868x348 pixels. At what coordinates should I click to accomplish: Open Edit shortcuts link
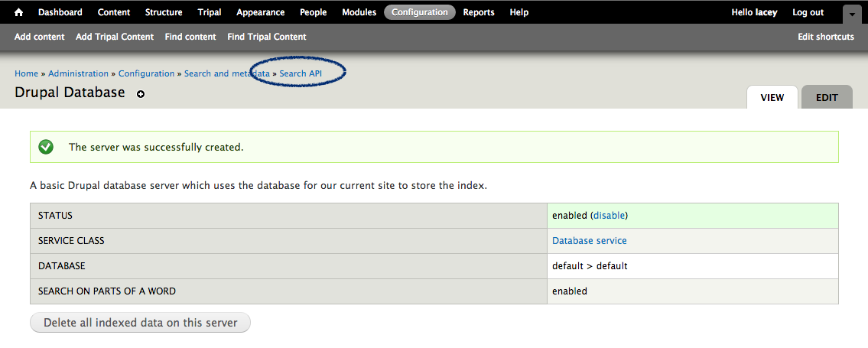pos(825,37)
